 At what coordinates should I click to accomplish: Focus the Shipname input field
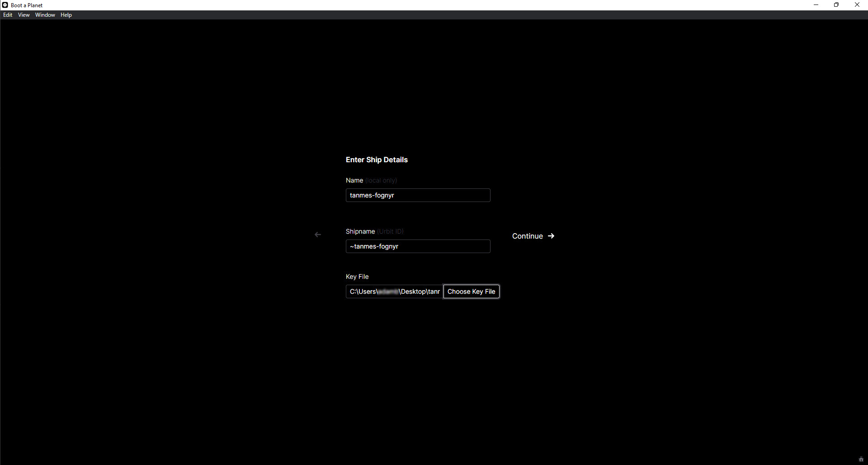418,246
